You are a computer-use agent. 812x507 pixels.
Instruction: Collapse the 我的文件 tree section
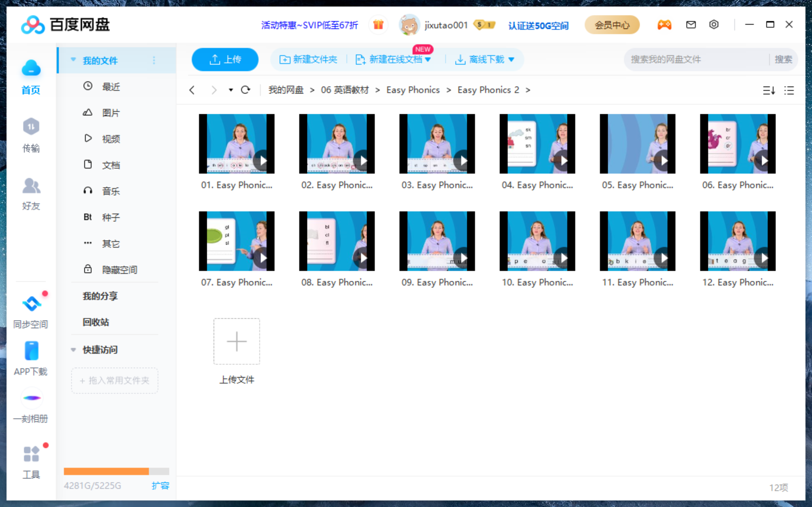[x=74, y=60]
